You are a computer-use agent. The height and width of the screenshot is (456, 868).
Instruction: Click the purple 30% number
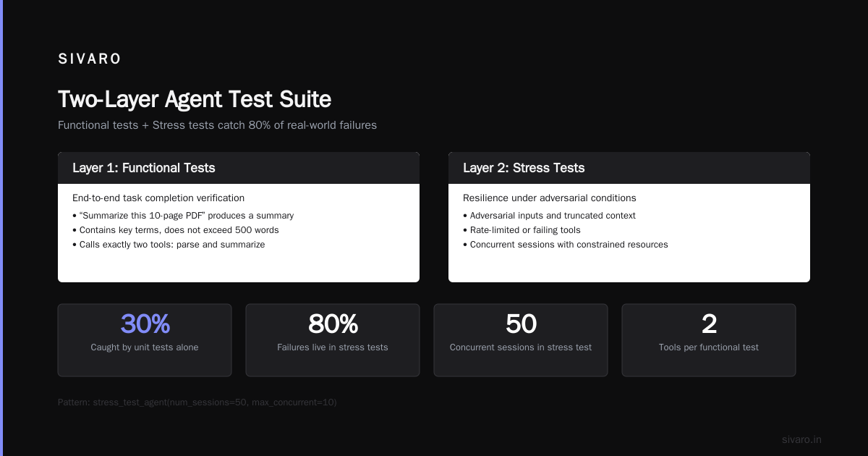(145, 324)
